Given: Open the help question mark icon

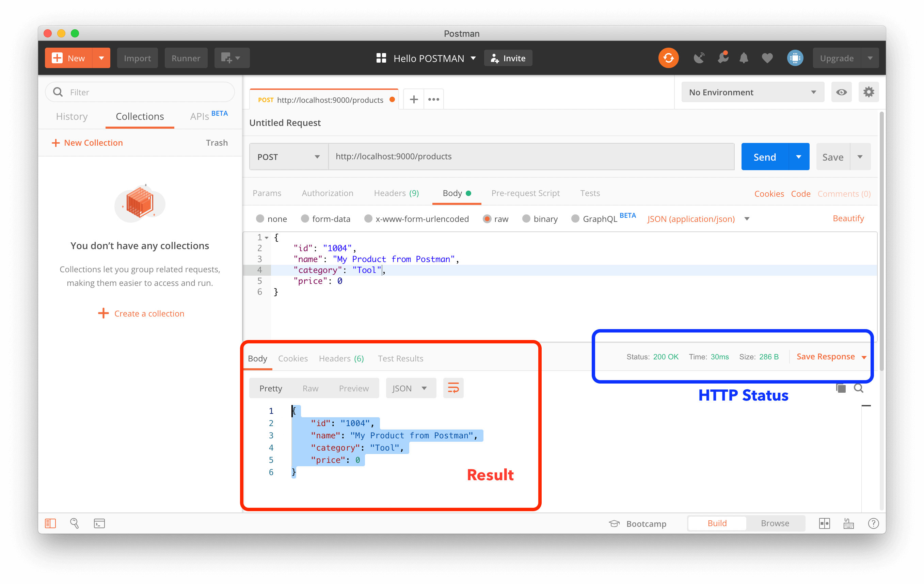Looking at the screenshot, I should [x=873, y=523].
